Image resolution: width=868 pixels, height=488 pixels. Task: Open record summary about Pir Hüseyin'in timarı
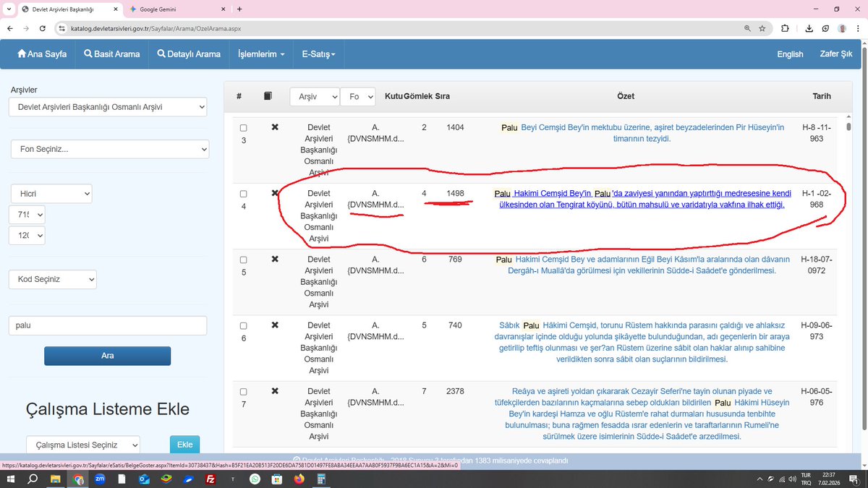[642, 133]
